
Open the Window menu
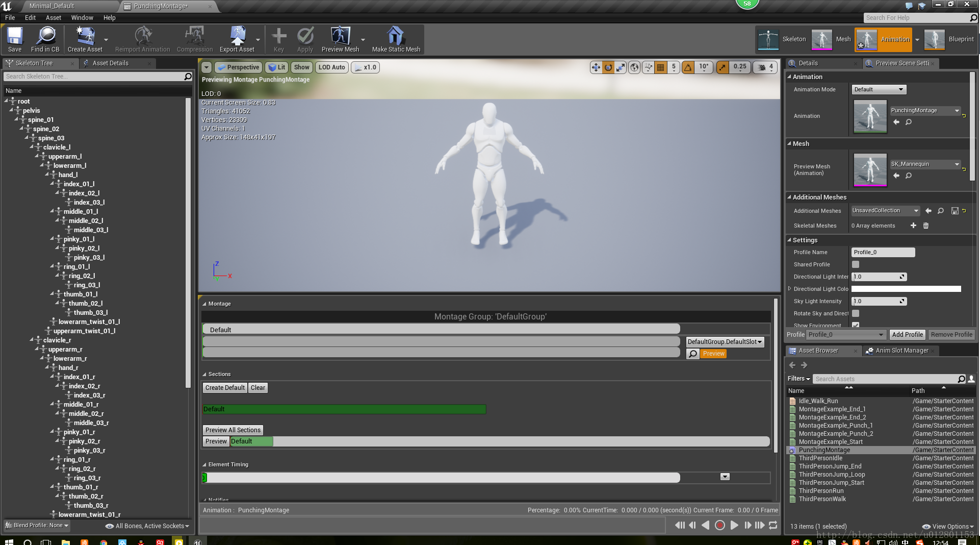82,17
